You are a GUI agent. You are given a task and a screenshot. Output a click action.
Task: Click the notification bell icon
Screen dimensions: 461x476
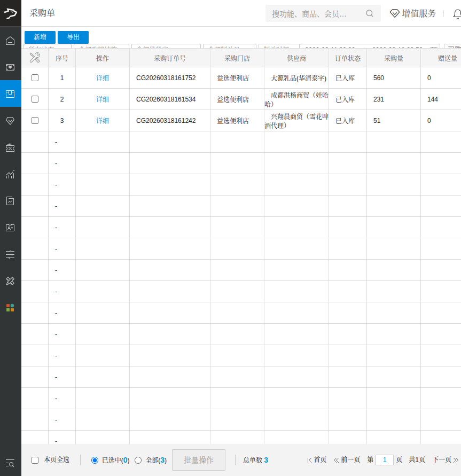(x=457, y=14)
